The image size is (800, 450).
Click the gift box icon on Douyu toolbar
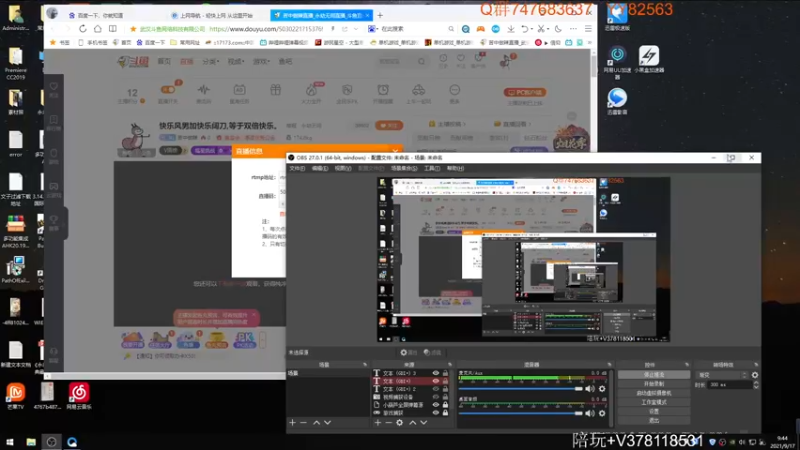click(276, 90)
